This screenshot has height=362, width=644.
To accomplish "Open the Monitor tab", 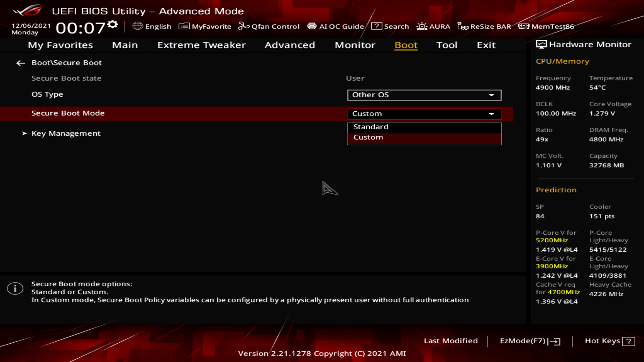I will click(x=355, y=45).
